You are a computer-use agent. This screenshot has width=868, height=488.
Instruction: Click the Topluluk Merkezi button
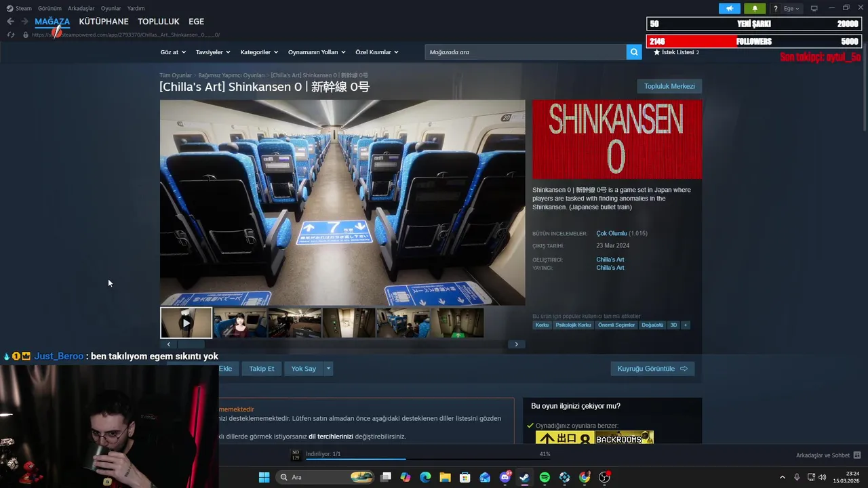pos(669,86)
